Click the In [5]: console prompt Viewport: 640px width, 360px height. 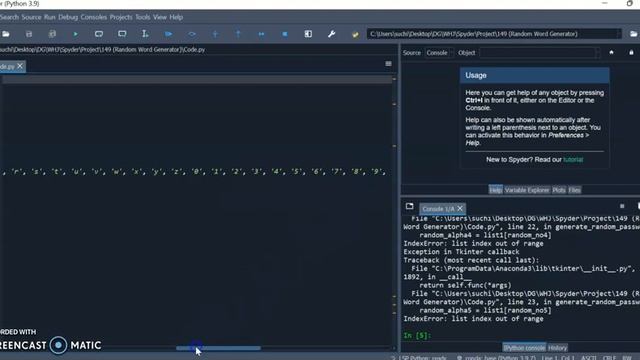coord(417,336)
